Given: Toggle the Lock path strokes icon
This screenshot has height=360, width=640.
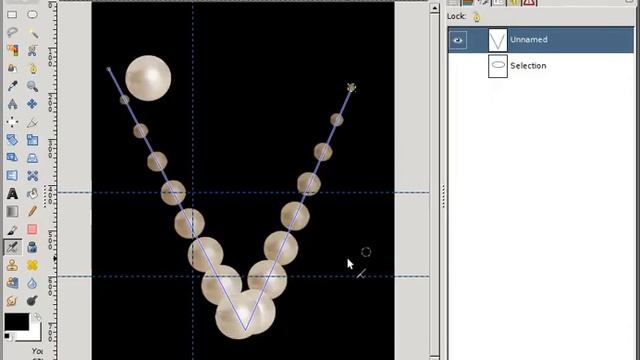Looking at the screenshot, I should pyautogui.click(x=476, y=17).
